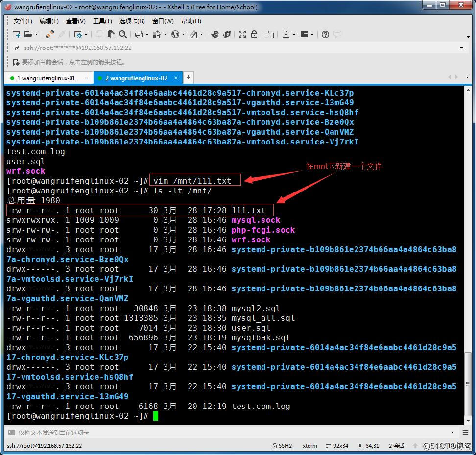Click the 34,31 cursor position indicator
The height and width of the screenshot is (455, 476).
point(369,446)
